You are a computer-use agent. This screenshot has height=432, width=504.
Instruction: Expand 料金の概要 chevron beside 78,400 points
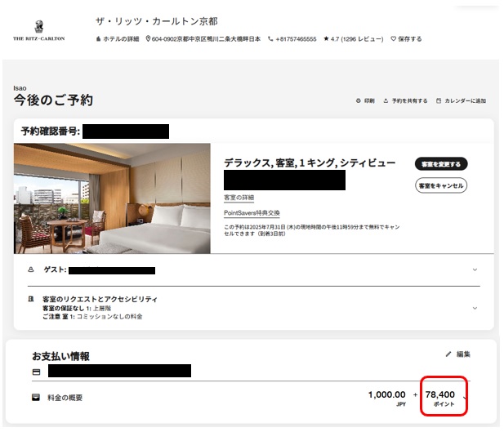(465, 398)
